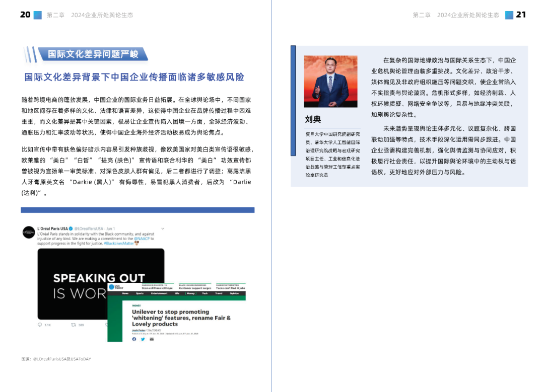Click the page number 20

tap(25, 15)
